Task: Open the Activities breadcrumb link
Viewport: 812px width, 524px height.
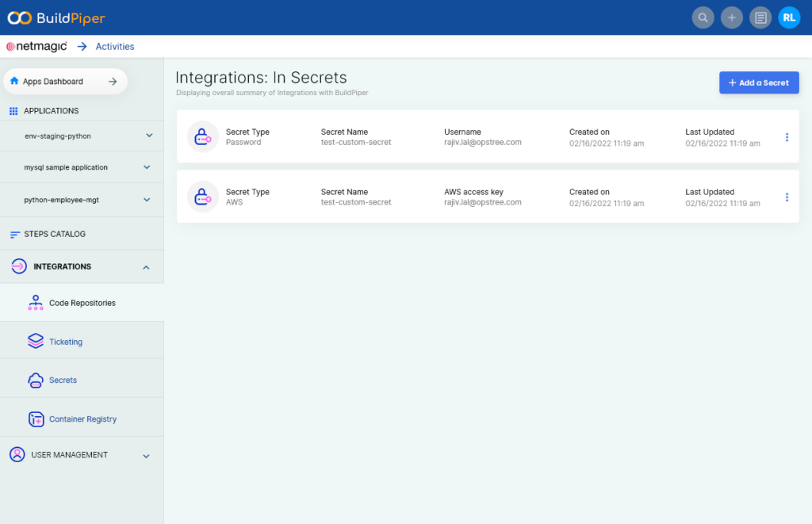Action: click(x=115, y=47)
